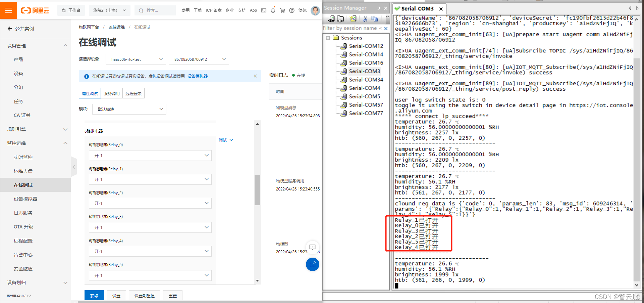Close the Session Manager panel

[386, 8]
